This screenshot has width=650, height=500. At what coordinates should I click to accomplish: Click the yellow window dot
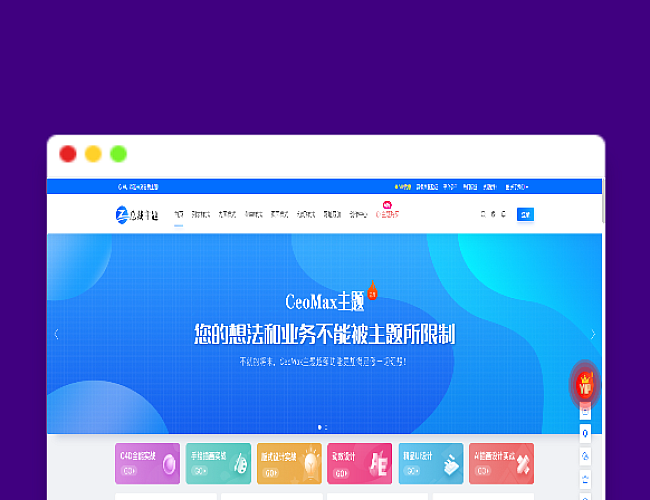tap(93, 154)
